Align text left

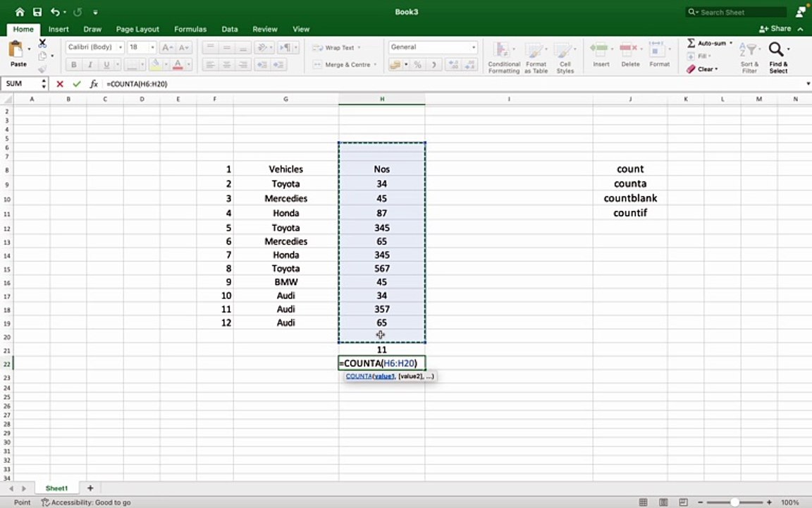point(210,65)
